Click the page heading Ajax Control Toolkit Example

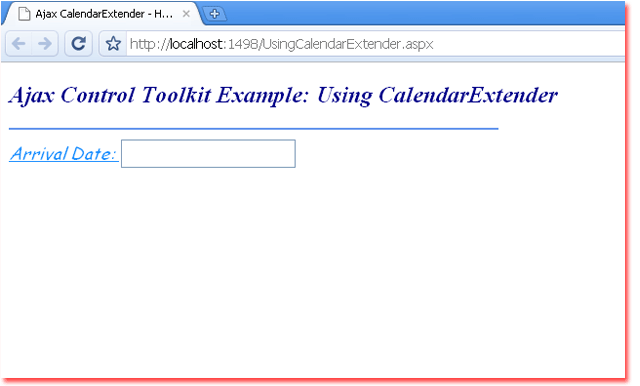pyautogui.click(x=283, y=95)
